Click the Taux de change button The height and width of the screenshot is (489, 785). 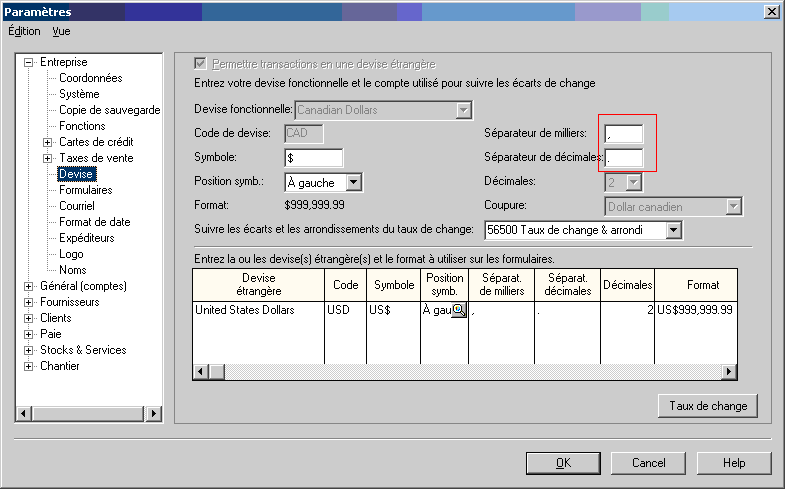point(708,406)
